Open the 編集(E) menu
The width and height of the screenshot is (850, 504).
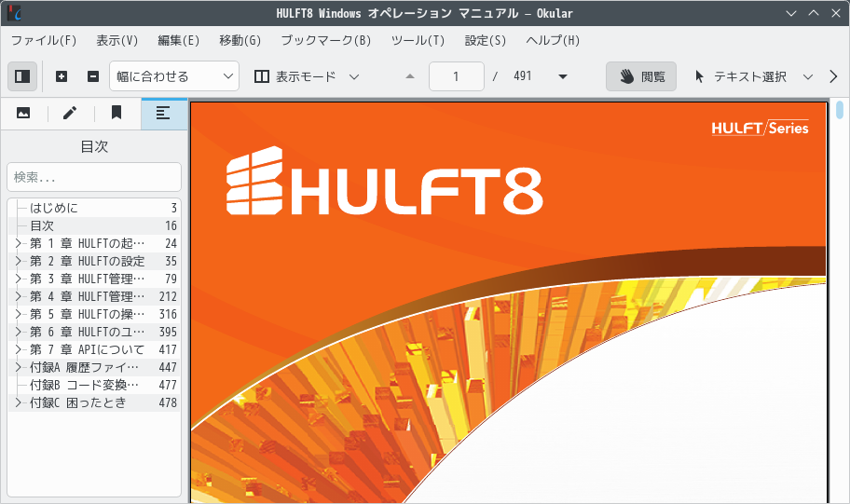[x=178, y=41]
